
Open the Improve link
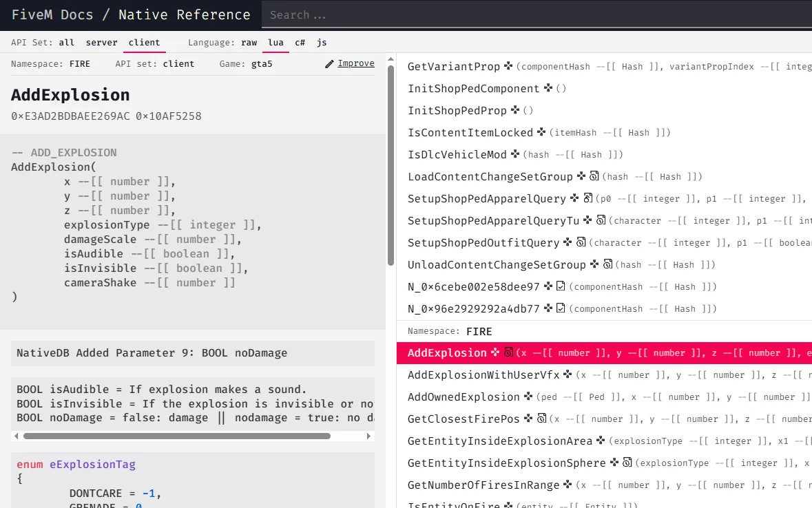[x=357, y=63]
